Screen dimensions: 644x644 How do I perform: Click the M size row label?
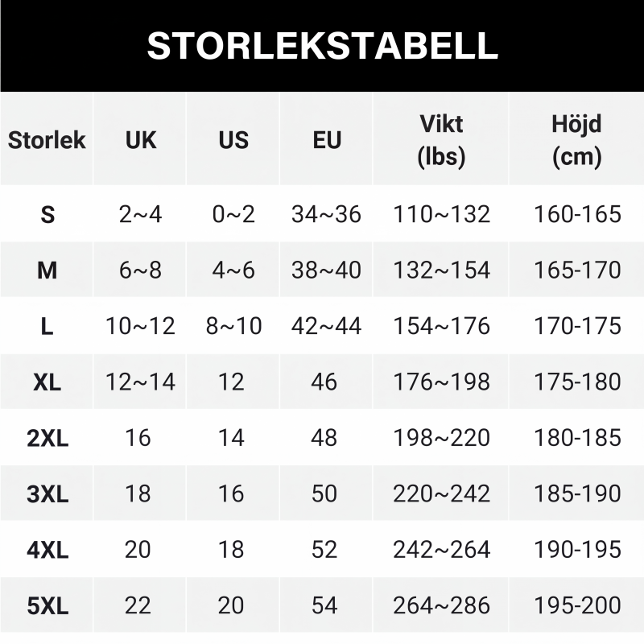[x=47, y=270]
